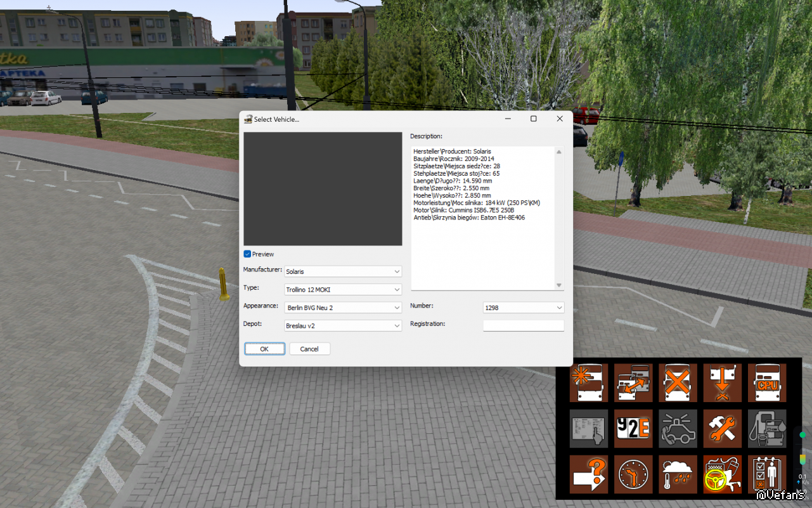Expand the Manufacturer dropdown showing Solaris
This screenshot has width=812, height=508.
[343, 271]
